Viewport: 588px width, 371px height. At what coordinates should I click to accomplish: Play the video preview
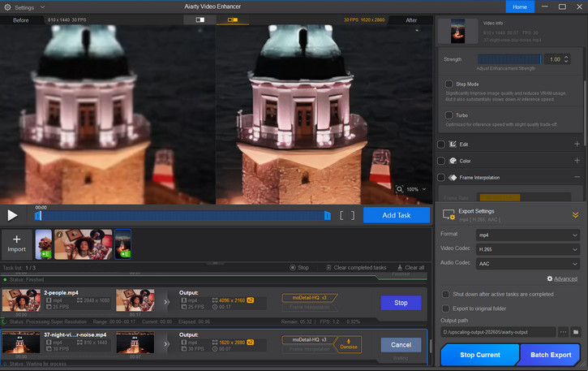point(12,216)
